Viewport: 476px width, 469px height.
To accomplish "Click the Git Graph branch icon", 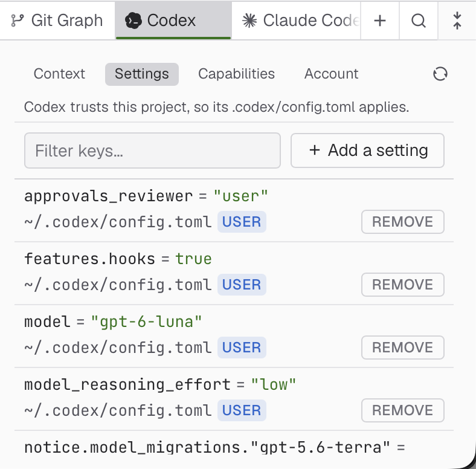I will coord(18,21).
